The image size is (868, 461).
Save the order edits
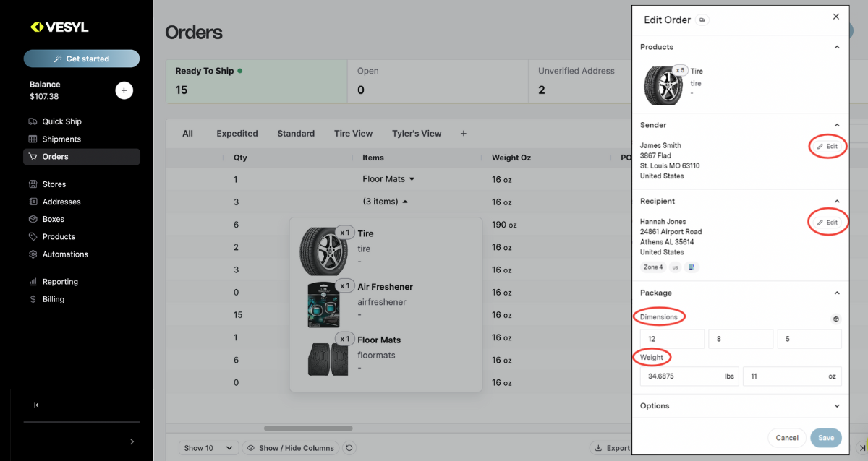pos(826,438)
